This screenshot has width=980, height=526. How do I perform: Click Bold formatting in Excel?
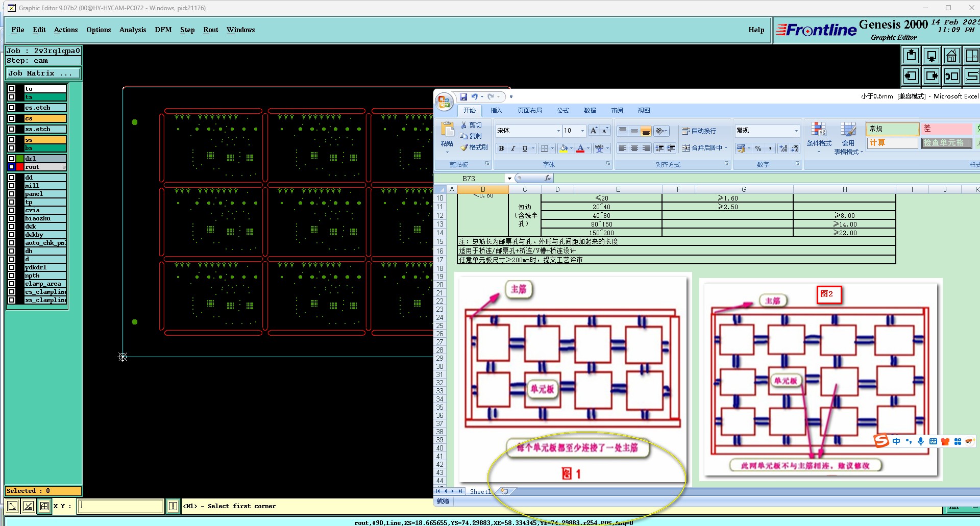501,148
